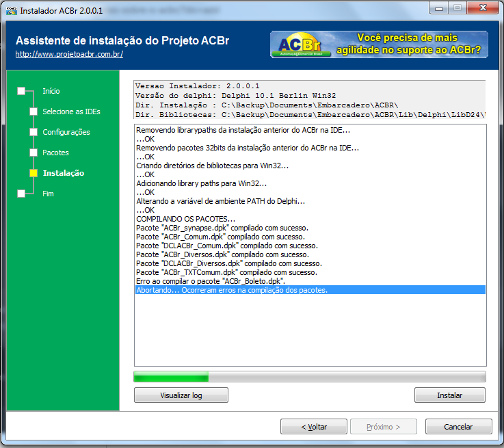
Task: Select the ACBr_synapse.dpk compiled line
Action: (310, 228)
